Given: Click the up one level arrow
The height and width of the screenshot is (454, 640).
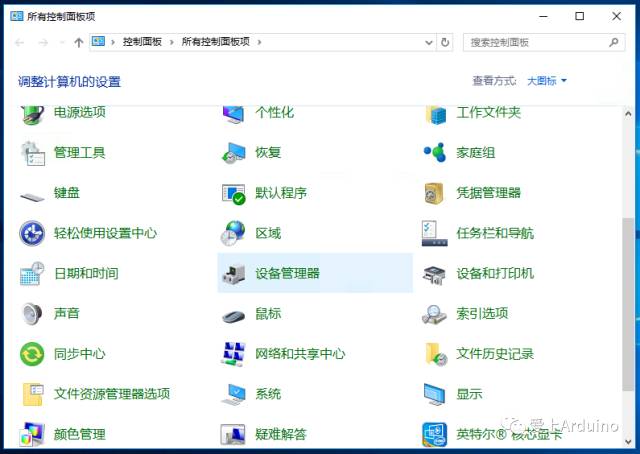Looking at the screenshot, I should coord(79,42).
